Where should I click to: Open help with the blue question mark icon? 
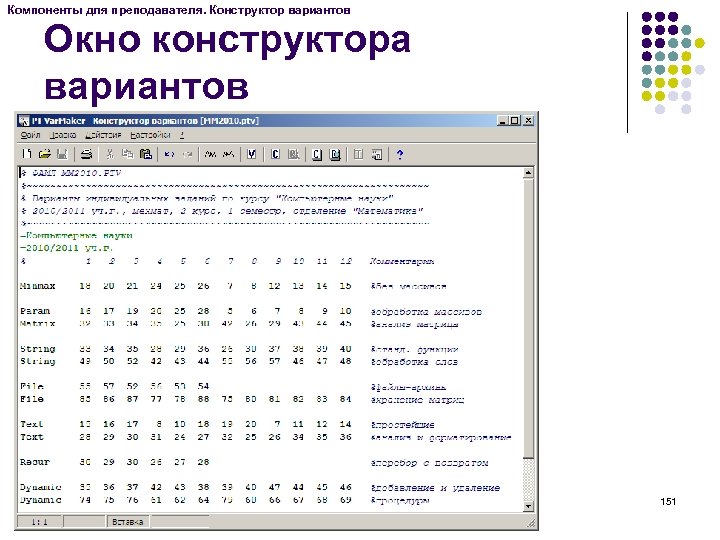click(x=400, y=154)
